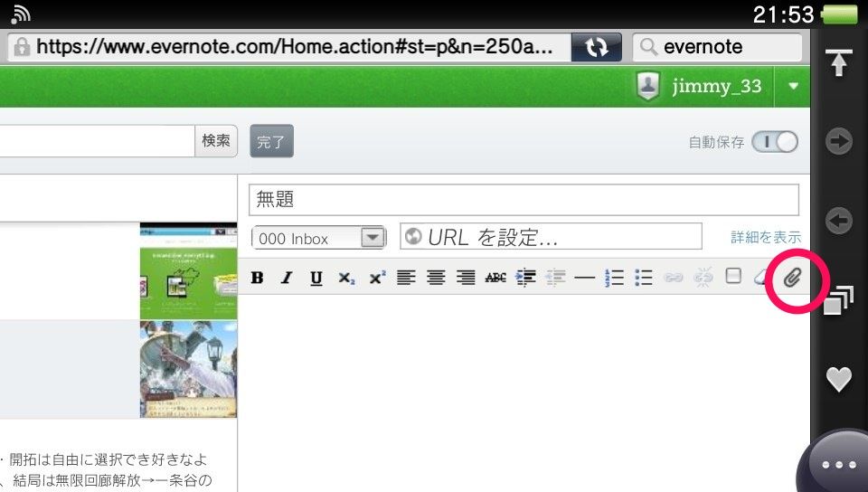Toggle bold formatting
The width and height of the screenshot is (868, 492).
(257, 278)
